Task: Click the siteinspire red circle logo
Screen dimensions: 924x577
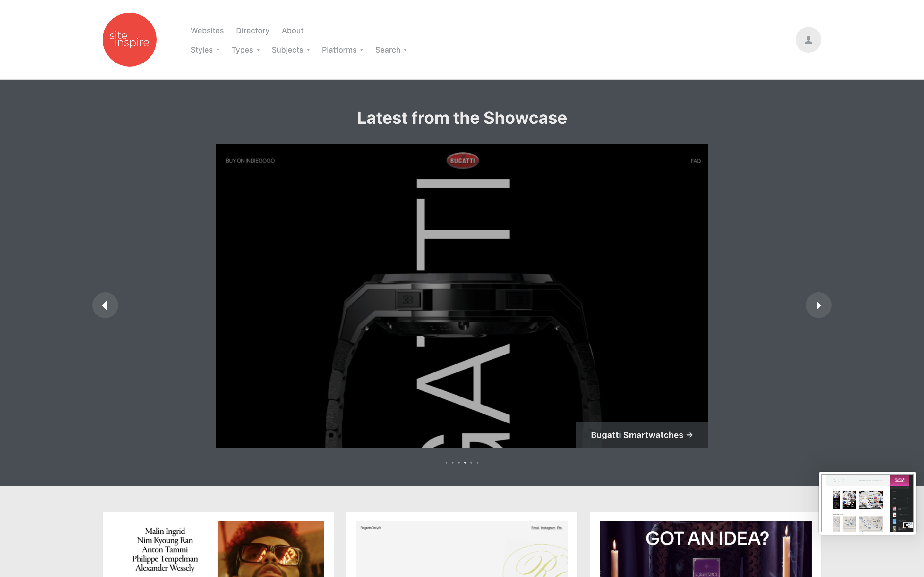Action: pyautogui.click(x=129, y=40)
